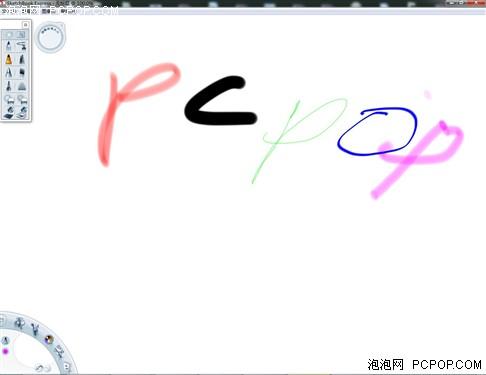Click the current brush indicator in lagoon
Image resolution: width=486 pixels, height=375 pixels.
click(5, 341)
